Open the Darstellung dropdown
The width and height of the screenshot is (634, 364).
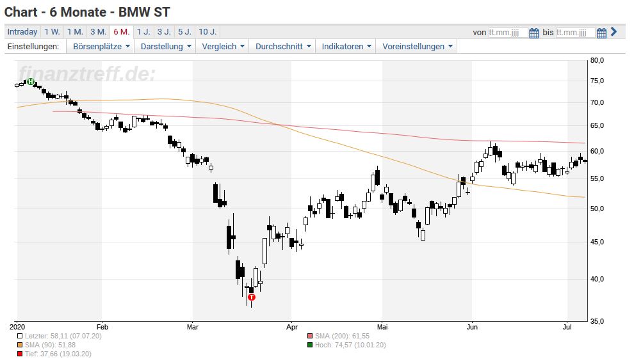tap(165, 47)
